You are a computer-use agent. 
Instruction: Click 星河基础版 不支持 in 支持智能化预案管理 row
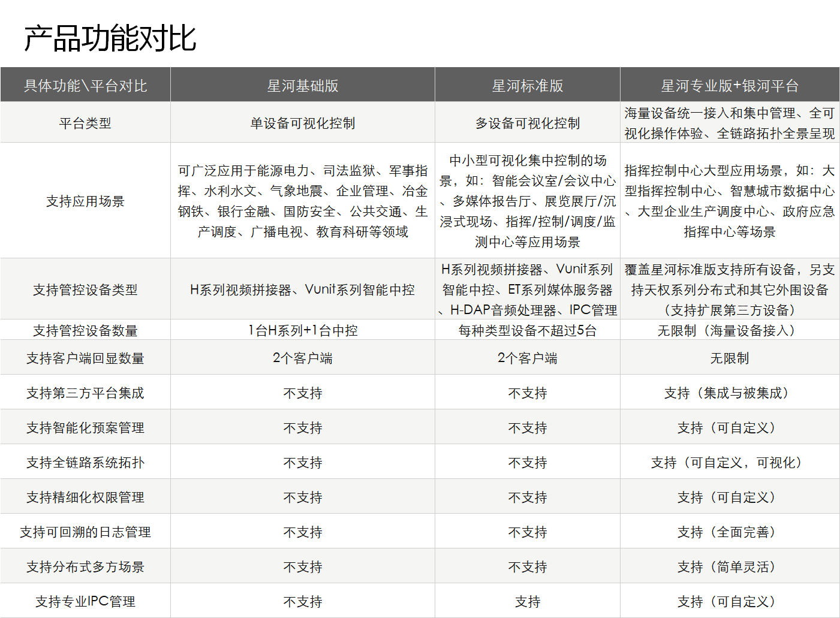[x=302, y=428]
